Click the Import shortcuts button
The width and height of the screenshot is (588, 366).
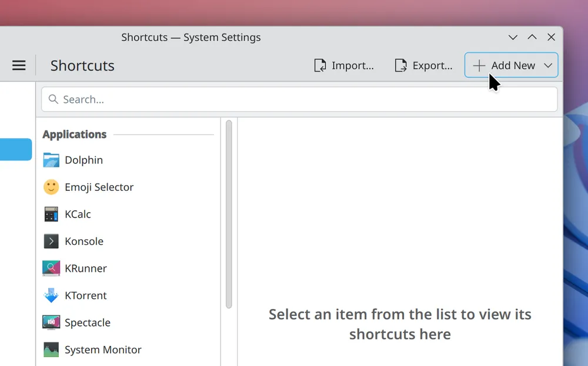click(x=344, y=65)
